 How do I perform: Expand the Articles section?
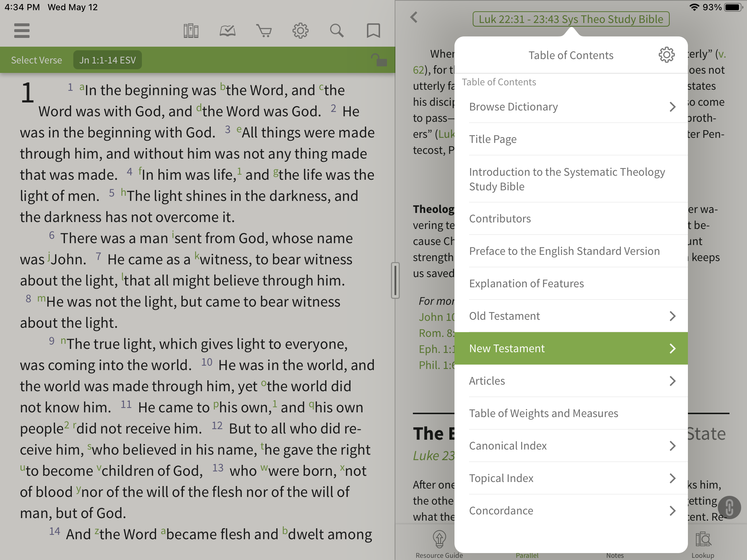coord(571,381)
